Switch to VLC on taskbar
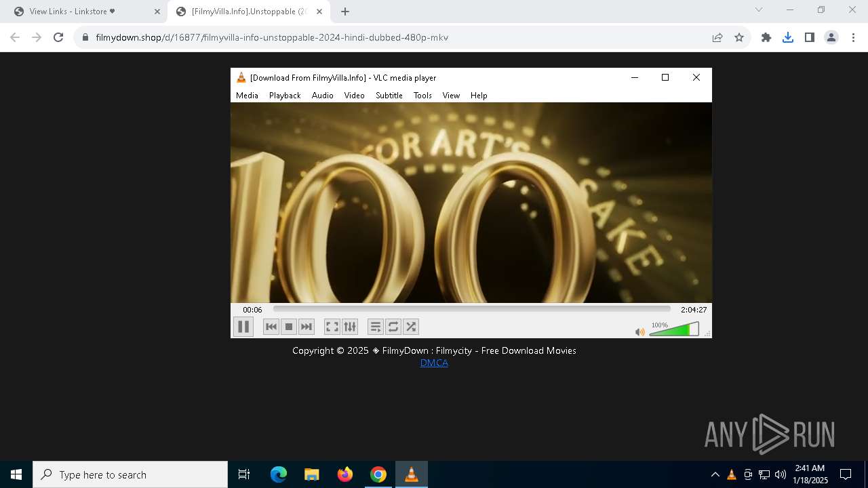This screenshot has height=488, width=868. pos(412,474)
